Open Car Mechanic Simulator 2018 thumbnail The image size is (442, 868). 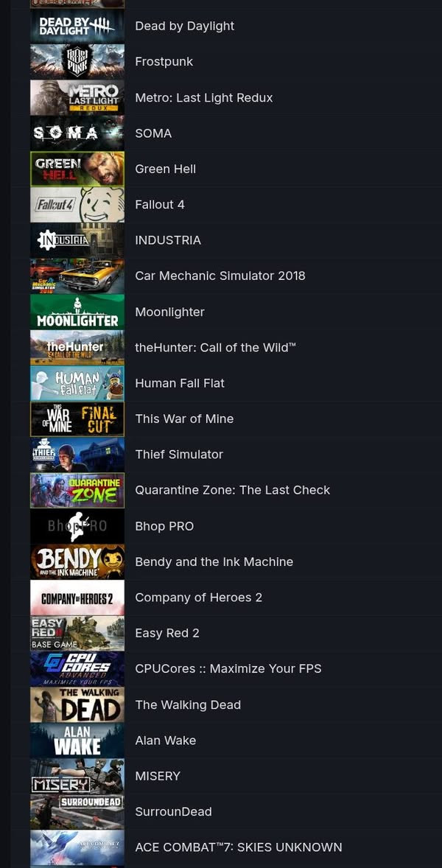[x=77, y=276]
